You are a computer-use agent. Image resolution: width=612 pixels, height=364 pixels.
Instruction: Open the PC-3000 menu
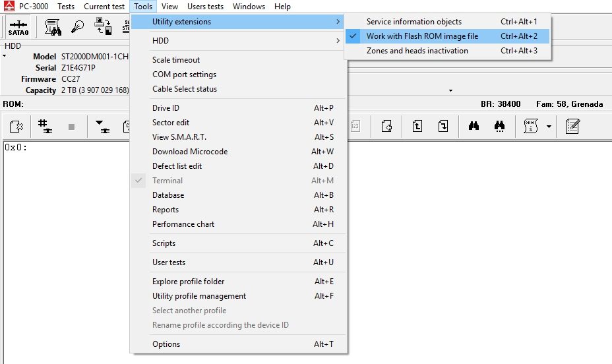click(34, 7)
